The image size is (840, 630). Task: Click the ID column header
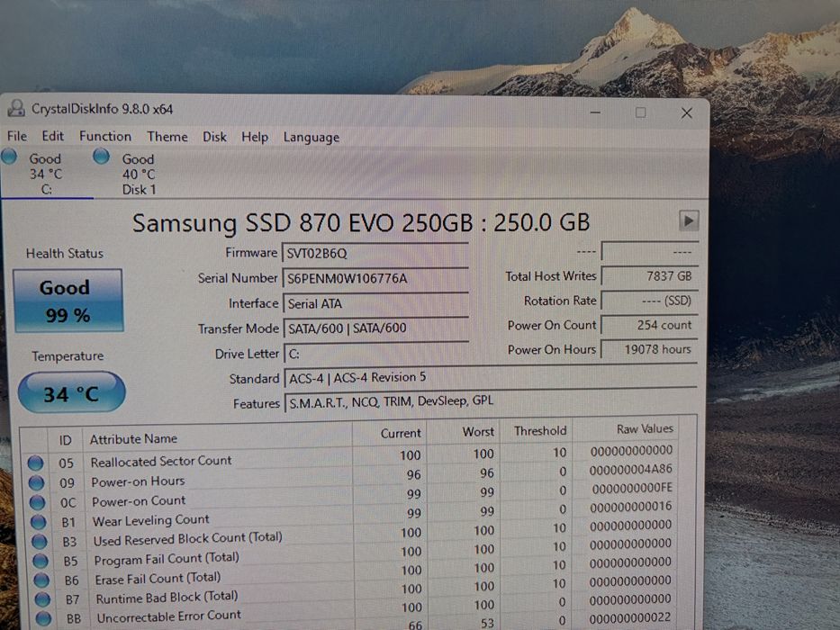click(65, 440)
